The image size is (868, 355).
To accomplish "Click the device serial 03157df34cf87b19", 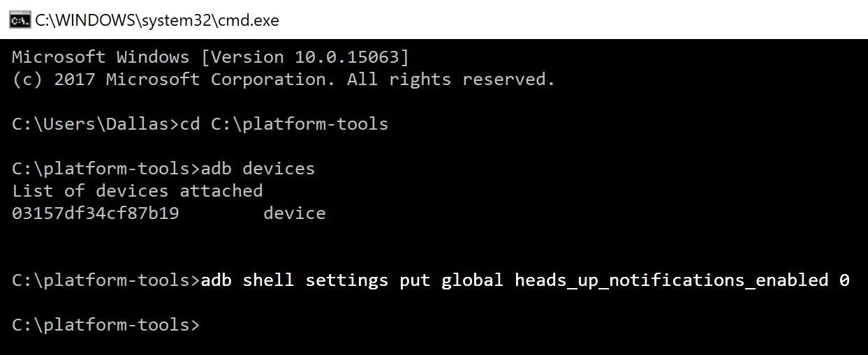I will click(x=96, y=213).
